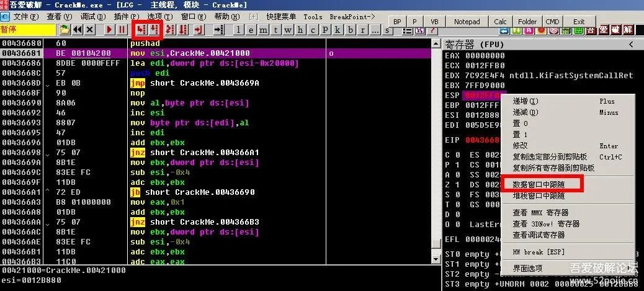This screenshot has height=291, width=644.
Task: Click the Trace Into toolbar icon
Action: pyautogui.click(x=171, y=30)
